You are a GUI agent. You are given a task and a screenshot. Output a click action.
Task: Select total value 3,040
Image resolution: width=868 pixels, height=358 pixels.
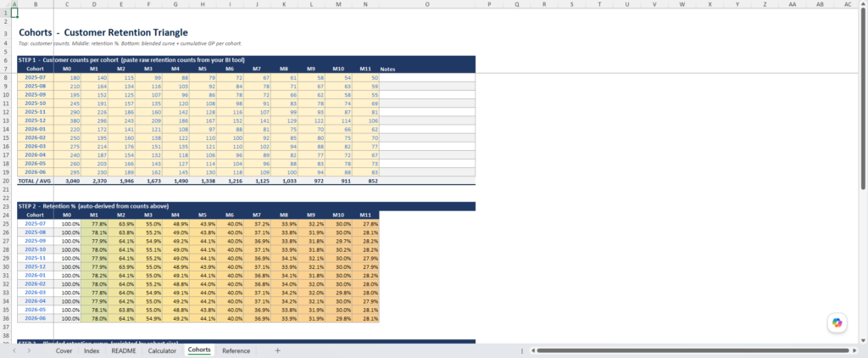[x=68, y=181]
